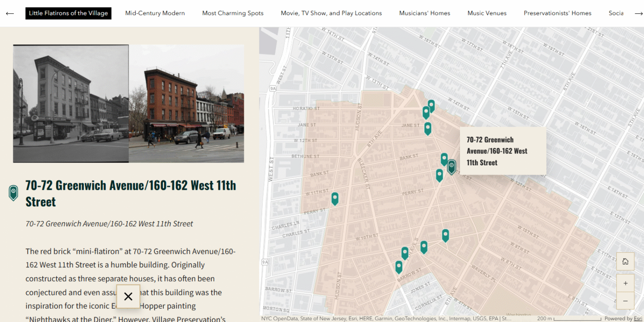Switch to Most Charming Spots tab
Image resolution: width=644 pixels, height=322 pixels.
[233, 13]
